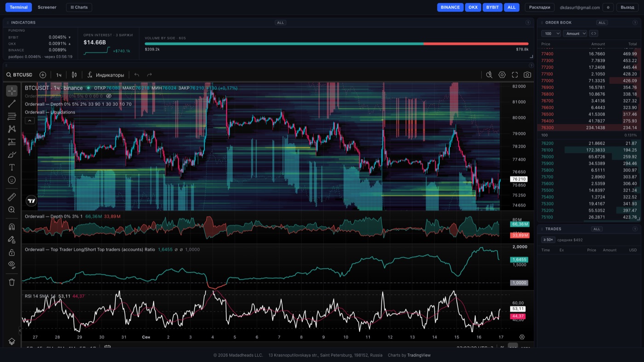Screen dimensions: 644x362
Task: Open chart settings hexagon icon
Action: [502, 75]
